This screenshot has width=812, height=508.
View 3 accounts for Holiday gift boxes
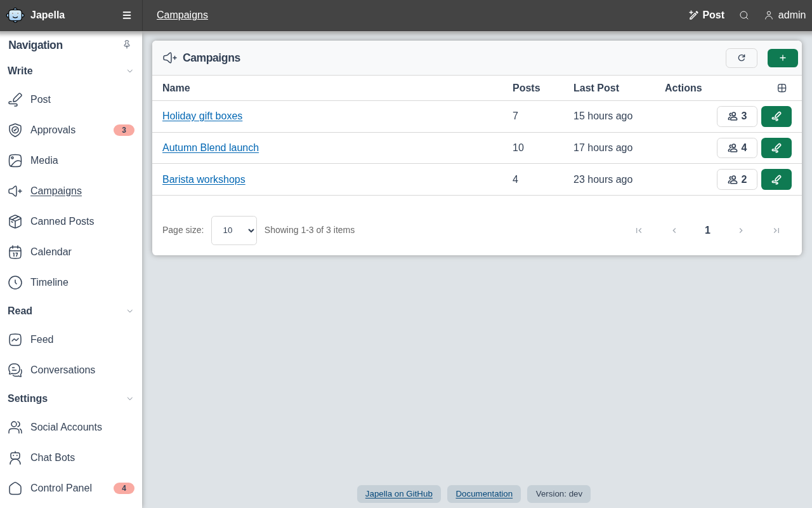(737, 116)
